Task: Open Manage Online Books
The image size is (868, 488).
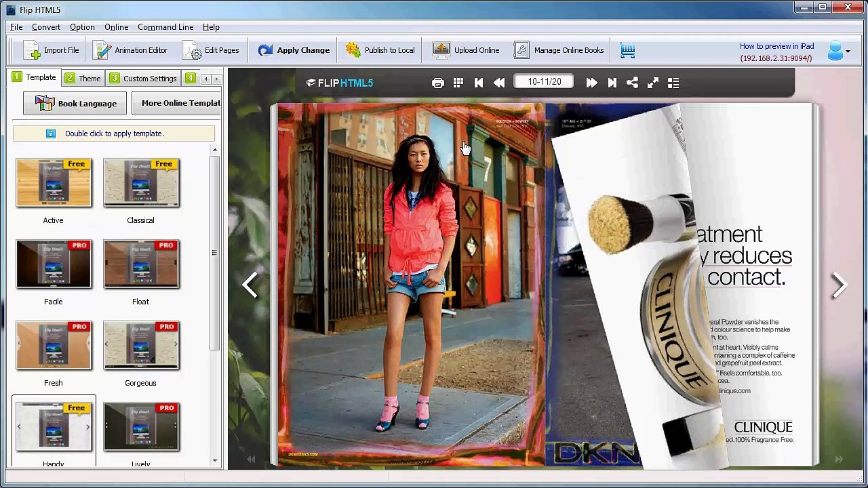Action: (x=559, y=50)
